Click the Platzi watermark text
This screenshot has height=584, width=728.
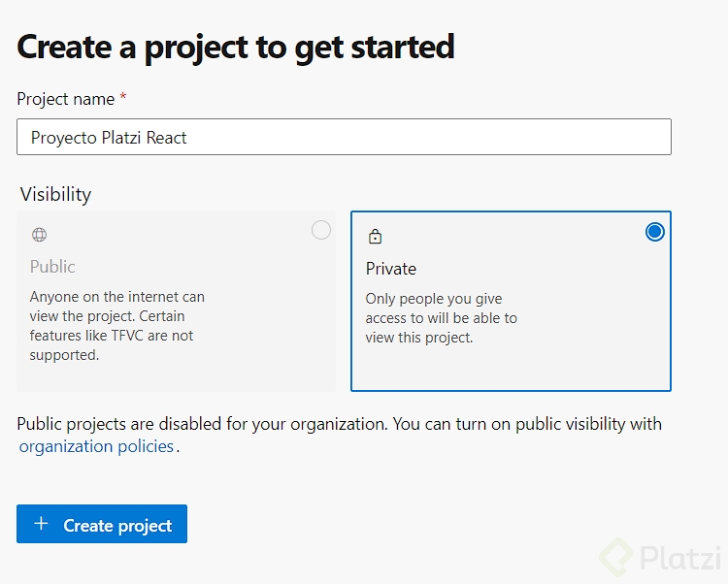point(679,558)
